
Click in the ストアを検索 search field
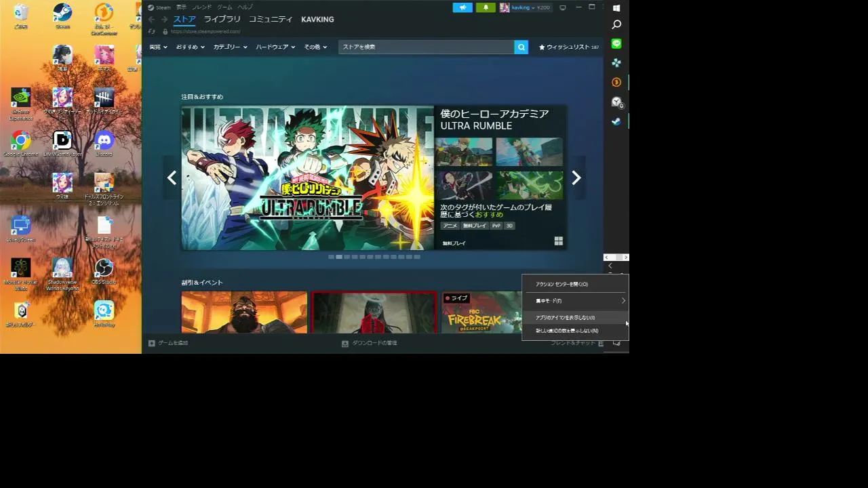pyautogui.click(x=426, y=47)
